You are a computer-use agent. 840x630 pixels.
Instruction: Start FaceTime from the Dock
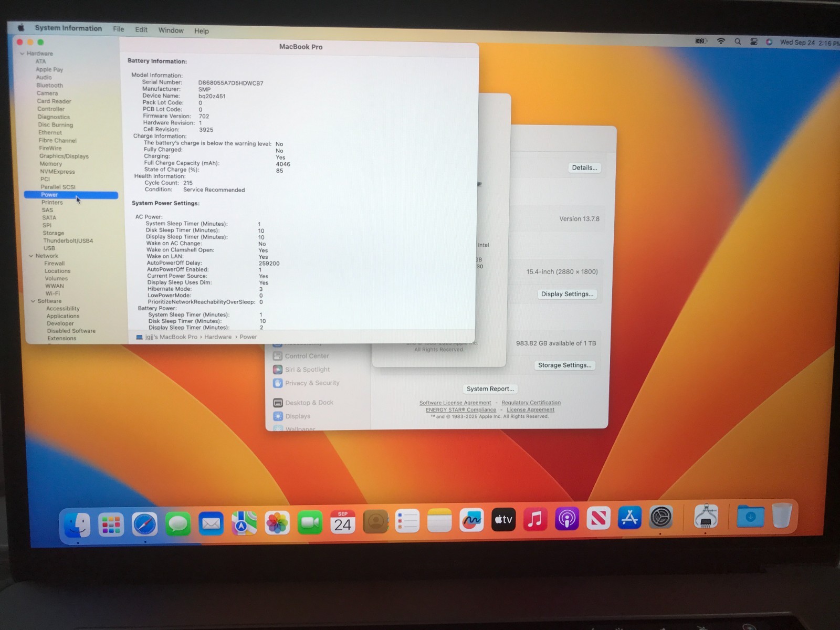click(x=310, y=522)
